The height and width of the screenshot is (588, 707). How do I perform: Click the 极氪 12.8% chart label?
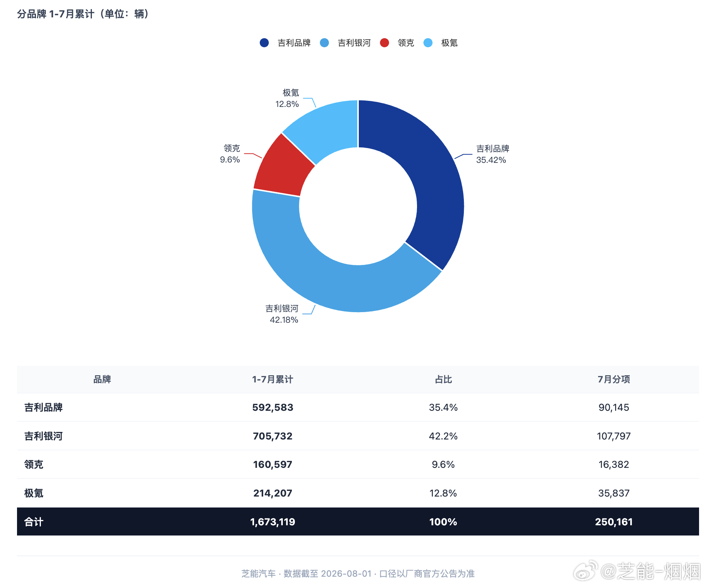(287, 98)
